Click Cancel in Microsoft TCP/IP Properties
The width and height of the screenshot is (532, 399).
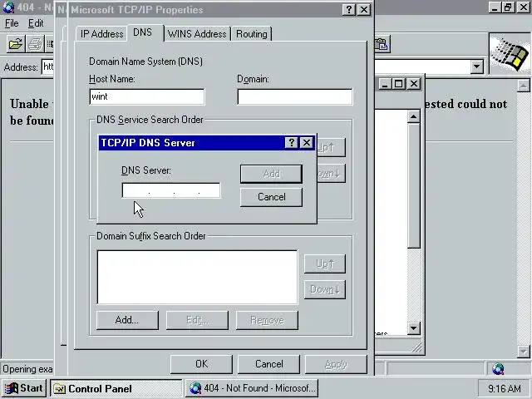(x=268, y=364)
